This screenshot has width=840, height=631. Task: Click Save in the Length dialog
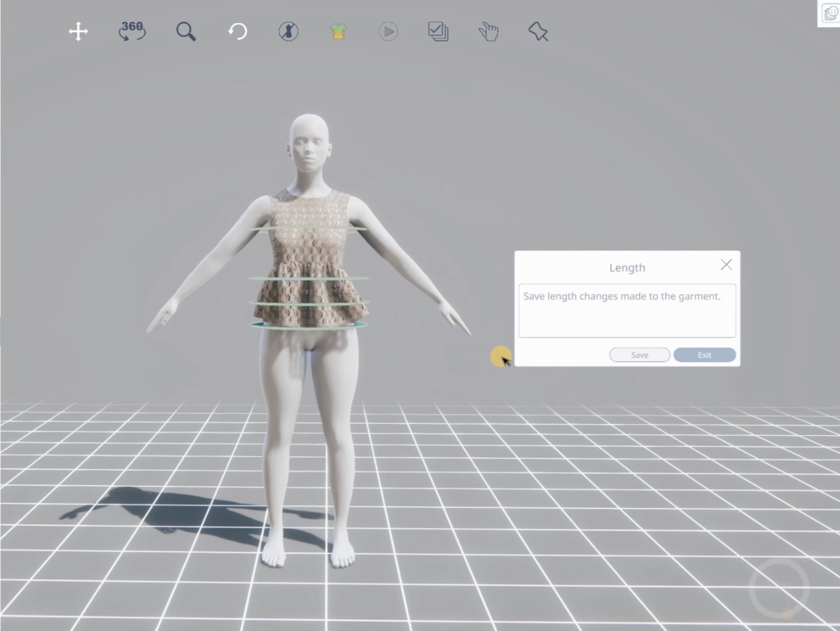point(639,355)
